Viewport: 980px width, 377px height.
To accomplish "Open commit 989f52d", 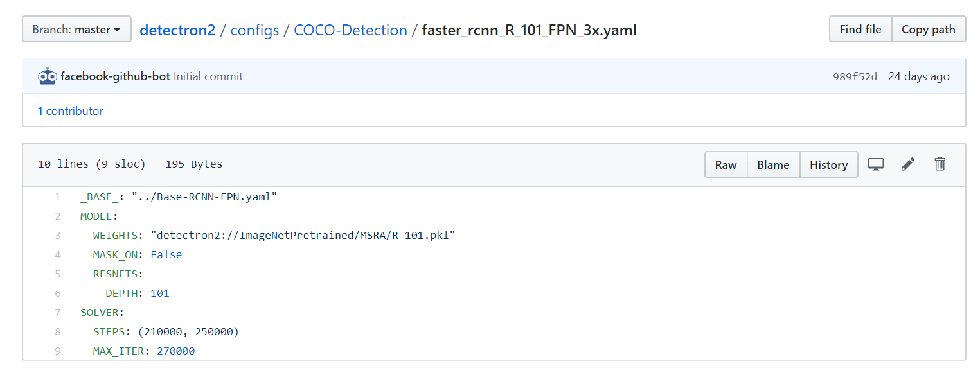I will click(855, 75).
